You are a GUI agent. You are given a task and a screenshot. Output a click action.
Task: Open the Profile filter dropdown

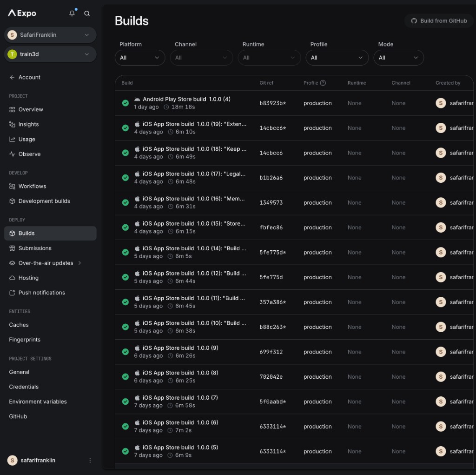click(337, 58)
